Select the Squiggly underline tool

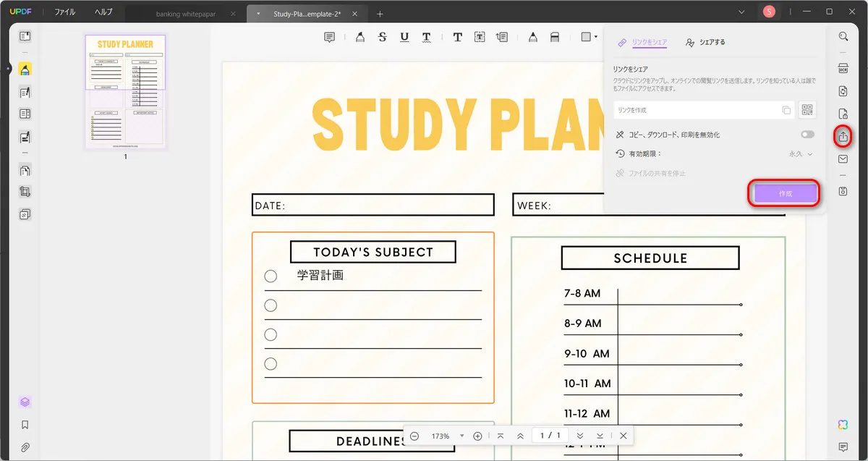coord(427,37)
